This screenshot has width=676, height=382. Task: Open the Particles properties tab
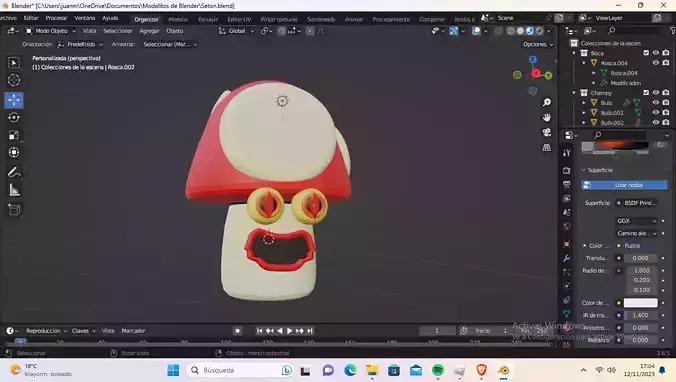click(x=566, y=272)
